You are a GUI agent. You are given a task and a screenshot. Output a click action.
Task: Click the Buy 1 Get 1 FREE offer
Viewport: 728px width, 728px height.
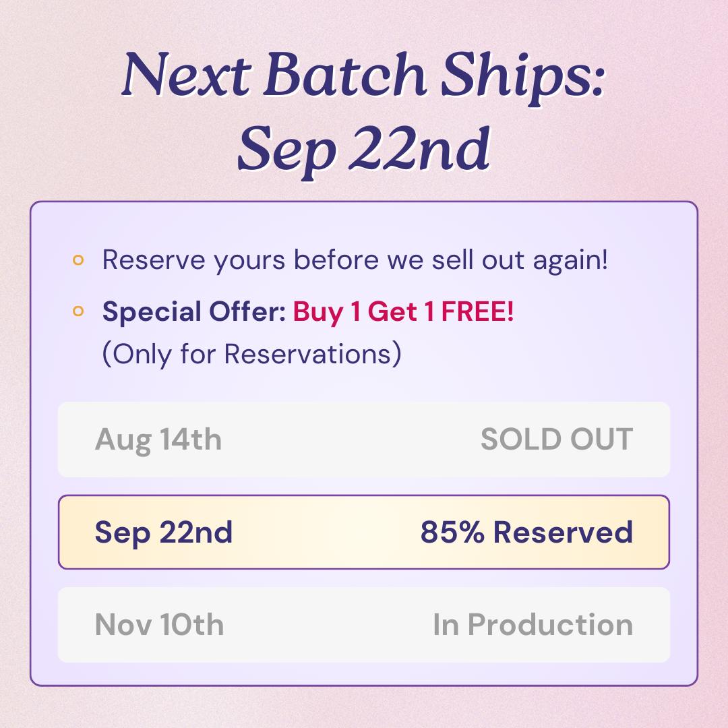403,312
